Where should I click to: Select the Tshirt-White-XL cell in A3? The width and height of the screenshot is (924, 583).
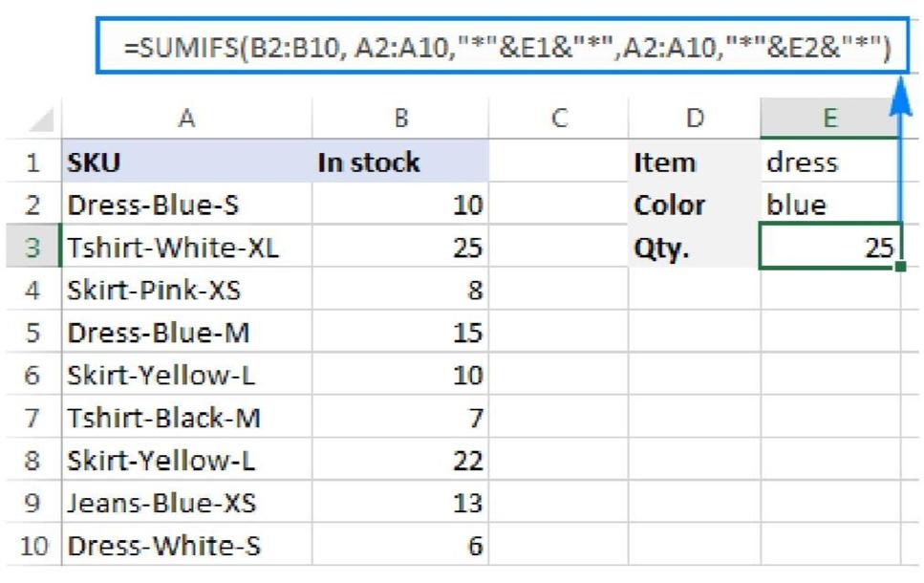tap(187, 247)
